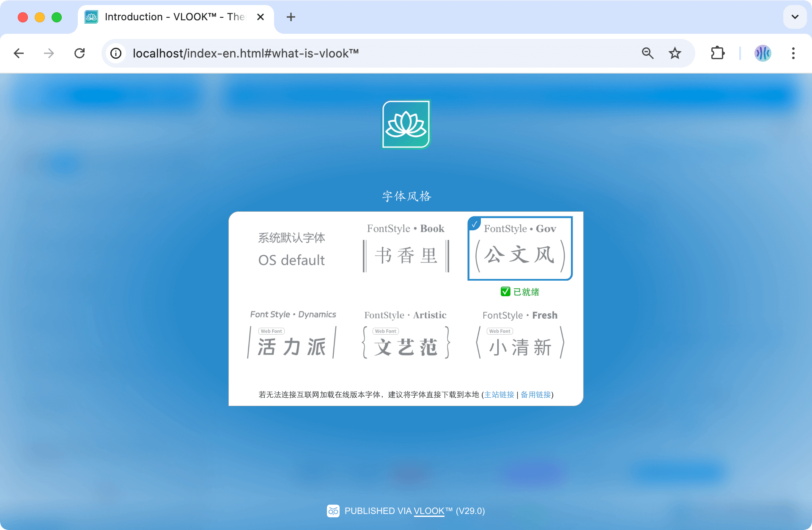Open the 备用链接 backup download link
This screenshot has height=530, width=812.
pos(536,394)
